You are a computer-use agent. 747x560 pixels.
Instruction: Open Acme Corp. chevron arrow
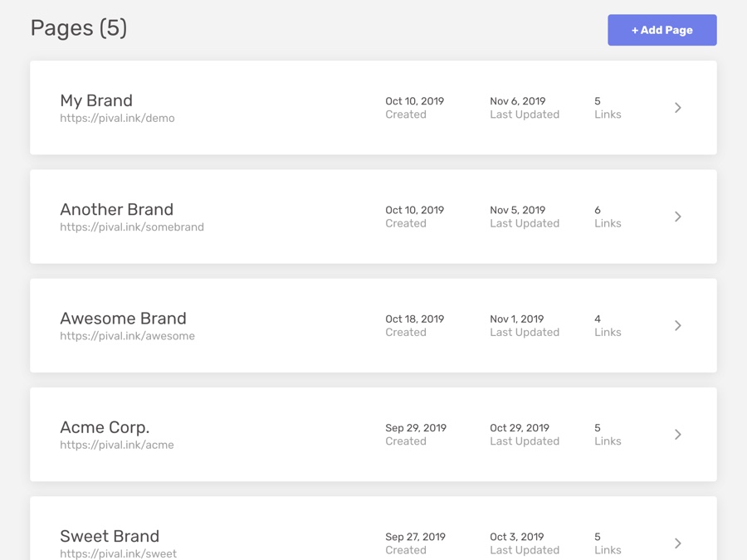pyautogui.click(x=677, y=435)
